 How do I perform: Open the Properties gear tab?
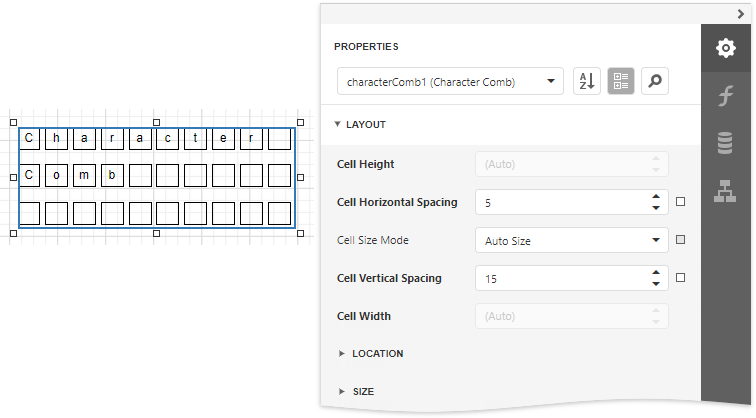(x=726, y=48)
